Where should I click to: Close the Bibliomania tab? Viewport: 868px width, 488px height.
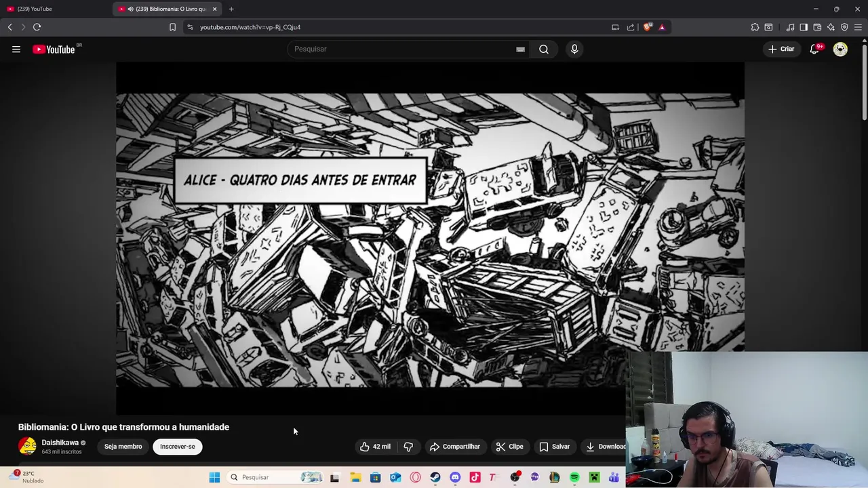[214, 9]
